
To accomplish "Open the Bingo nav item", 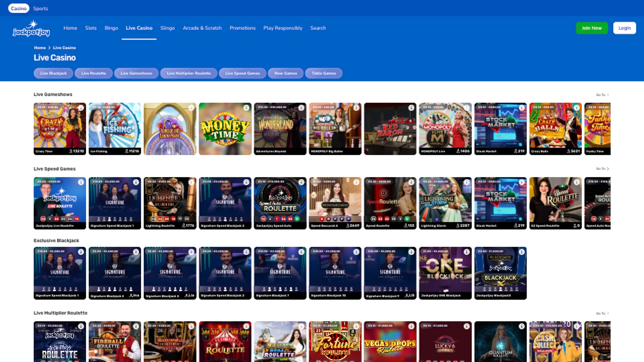I will [111, 28].
